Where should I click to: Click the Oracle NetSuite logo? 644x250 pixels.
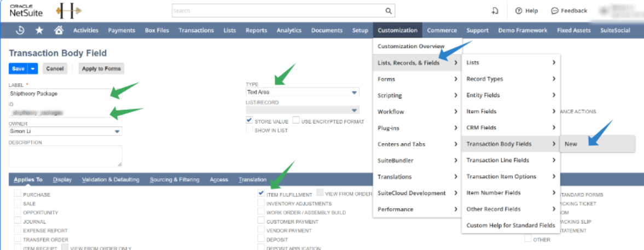point(26,11)
